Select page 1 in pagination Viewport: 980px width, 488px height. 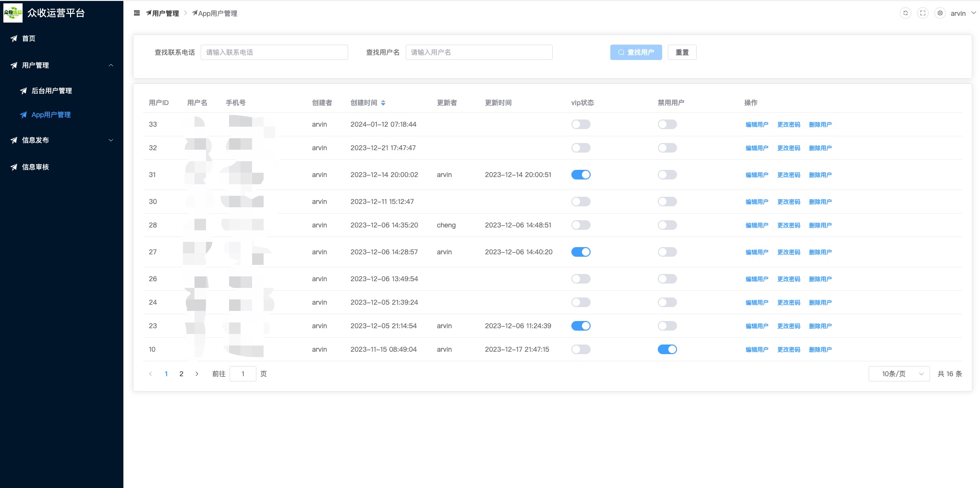pos(166,374)
